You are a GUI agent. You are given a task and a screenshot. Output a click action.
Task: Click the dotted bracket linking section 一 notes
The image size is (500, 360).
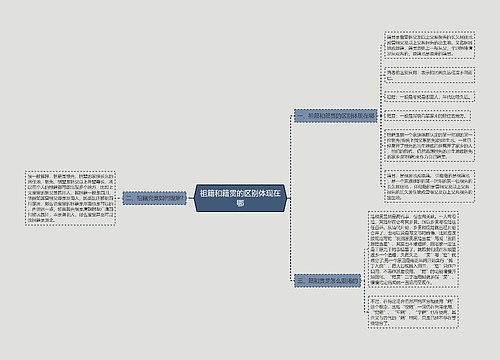[x=380, y=116]
